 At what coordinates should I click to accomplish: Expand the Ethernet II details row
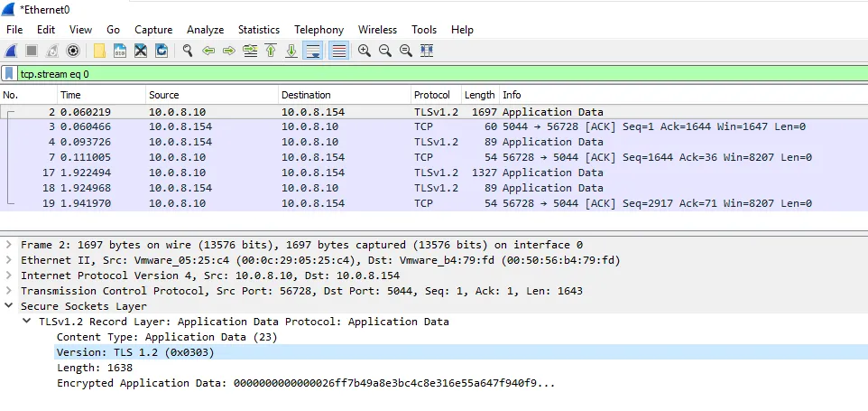pos(8,260)
